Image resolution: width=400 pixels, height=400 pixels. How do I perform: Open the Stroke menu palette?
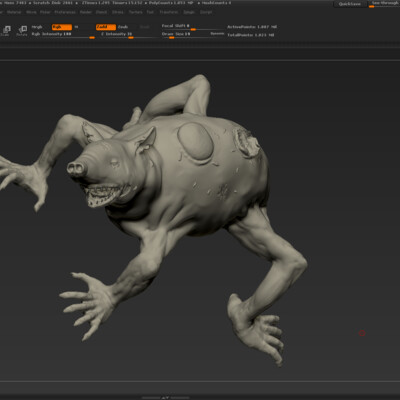pyautogui.click(x=118, y=12)
